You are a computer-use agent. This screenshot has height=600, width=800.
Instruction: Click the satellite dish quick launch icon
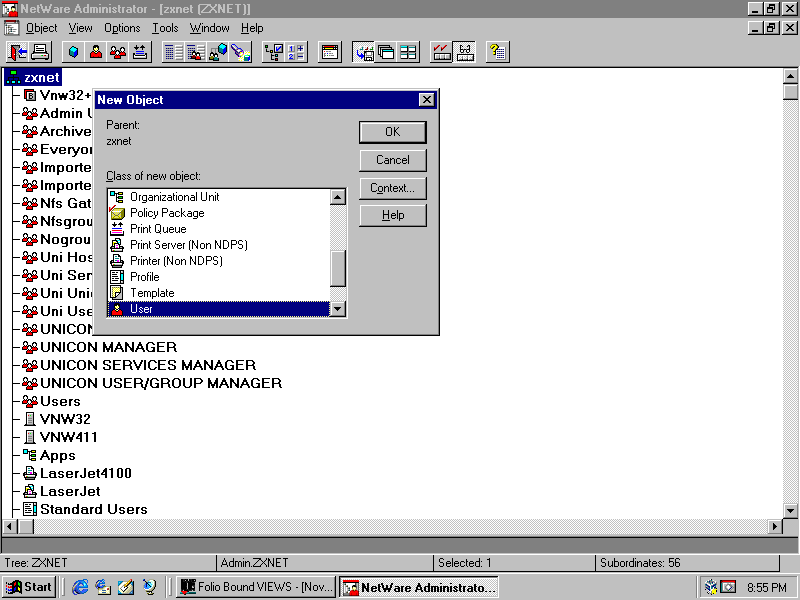tap(149, 587)
